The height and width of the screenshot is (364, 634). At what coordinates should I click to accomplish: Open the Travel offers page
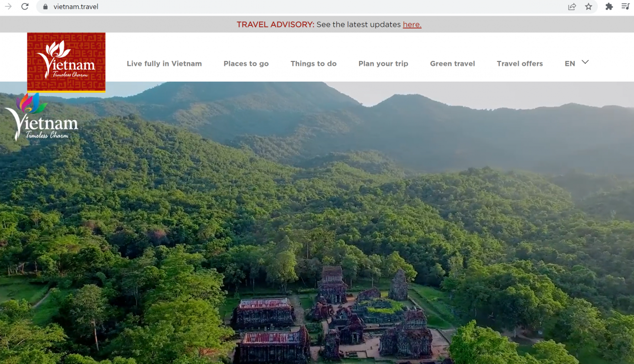[x=520, y=63]
